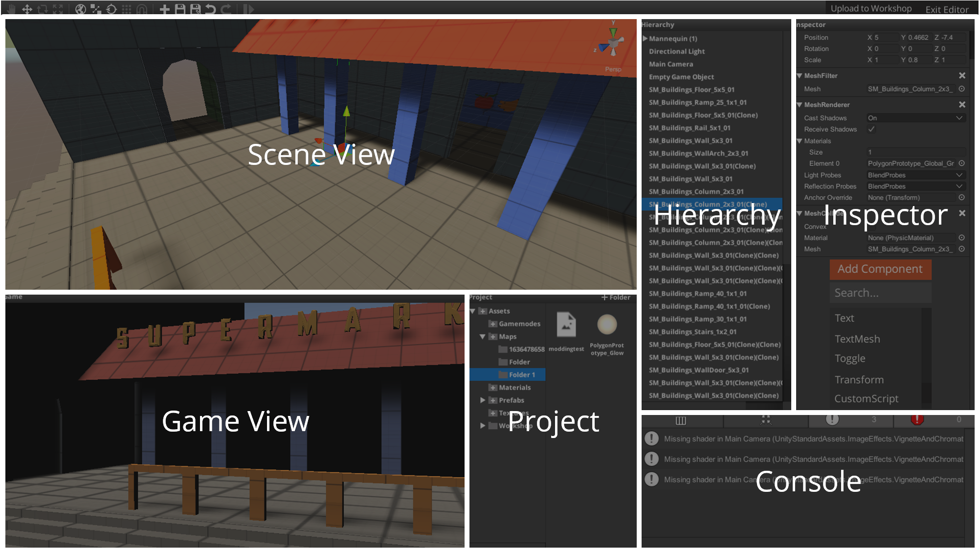Click the Undo arrow icon

(x=210, y=9)
